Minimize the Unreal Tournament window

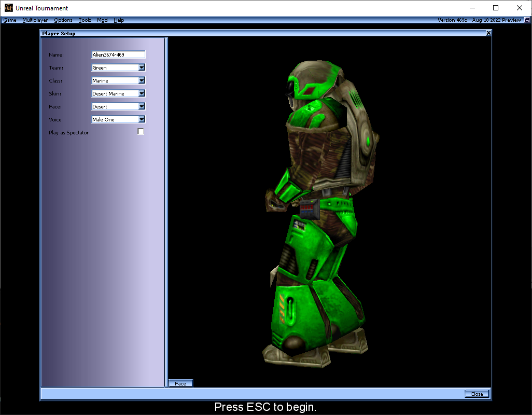pos(472,8)
